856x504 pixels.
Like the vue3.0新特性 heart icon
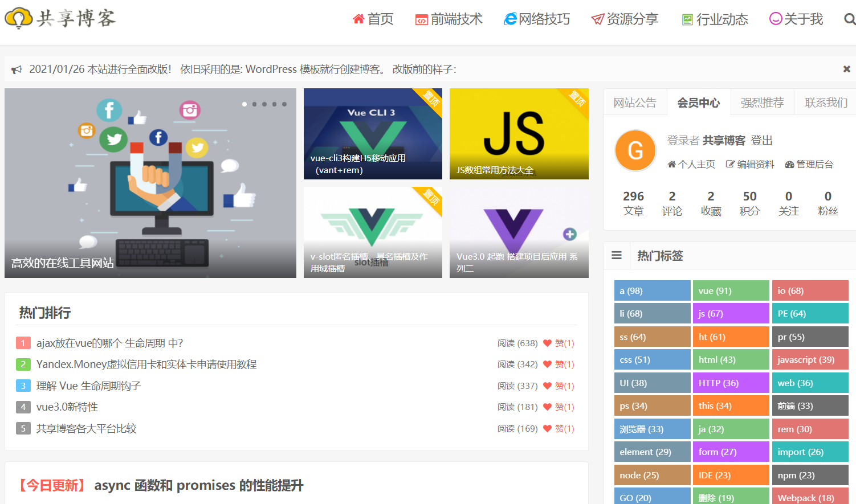(x=547, y=407)
